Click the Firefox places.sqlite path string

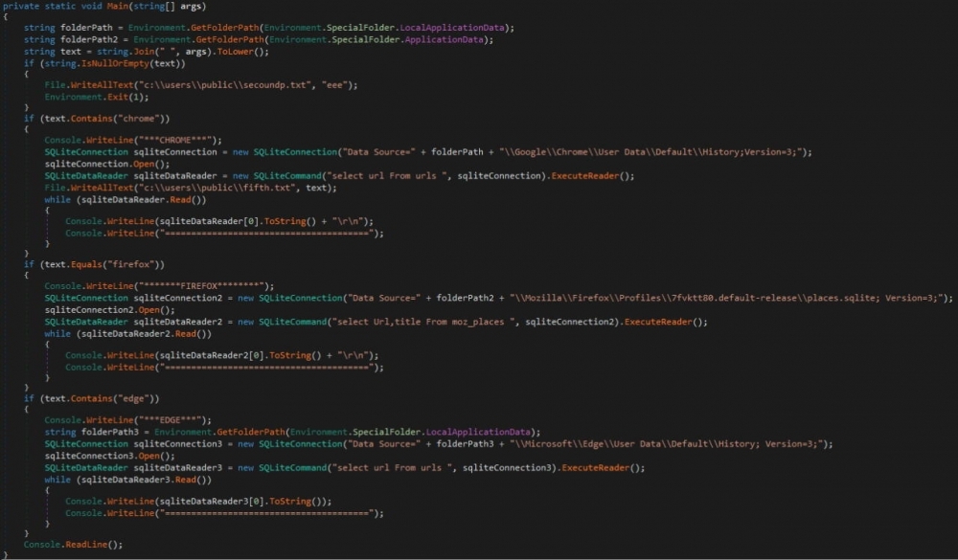(729, 298)
